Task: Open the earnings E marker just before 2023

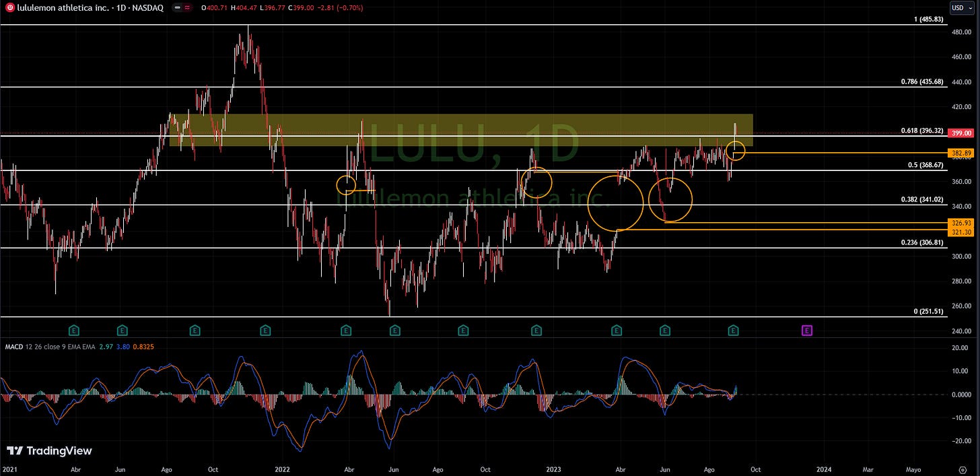Action: click(536, 330)
